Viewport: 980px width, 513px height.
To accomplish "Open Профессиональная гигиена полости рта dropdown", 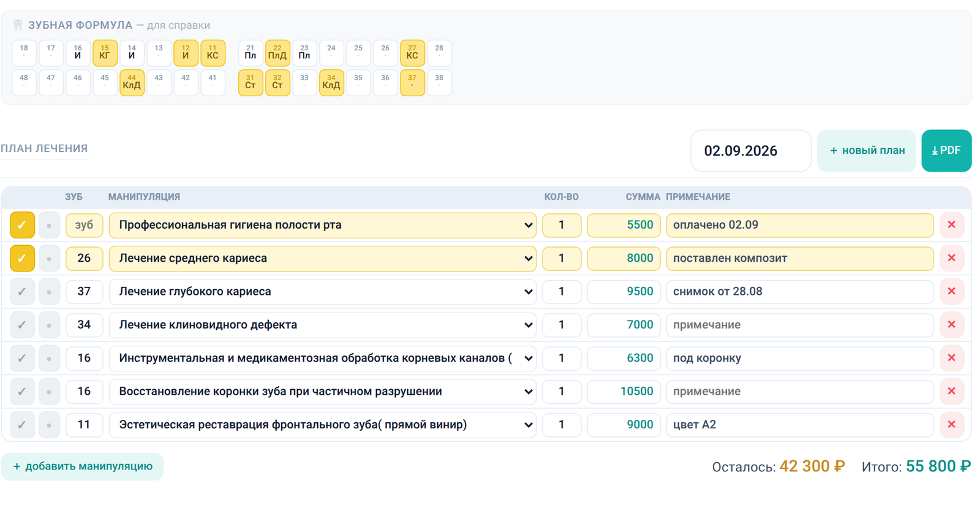I will pos(323,225).
